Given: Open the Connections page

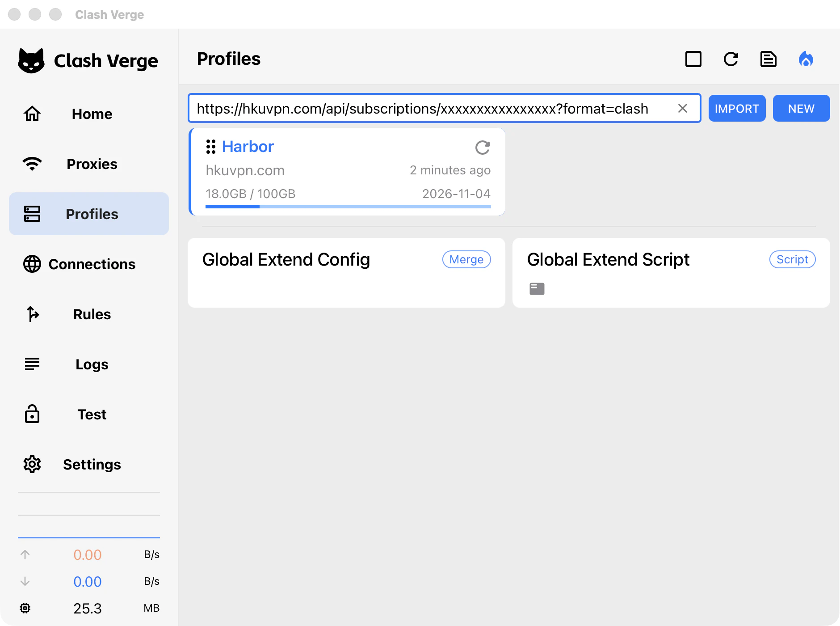Looking at the screenshot, I should [89, 264].
